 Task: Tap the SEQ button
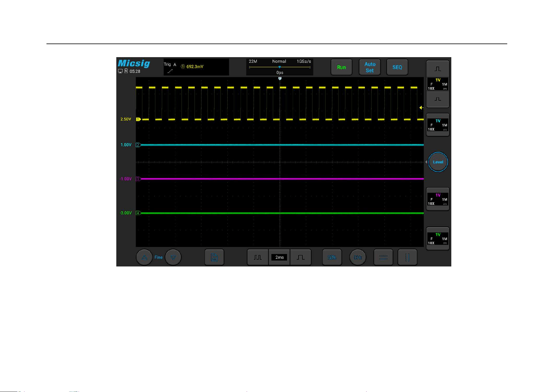coord(397,67)
